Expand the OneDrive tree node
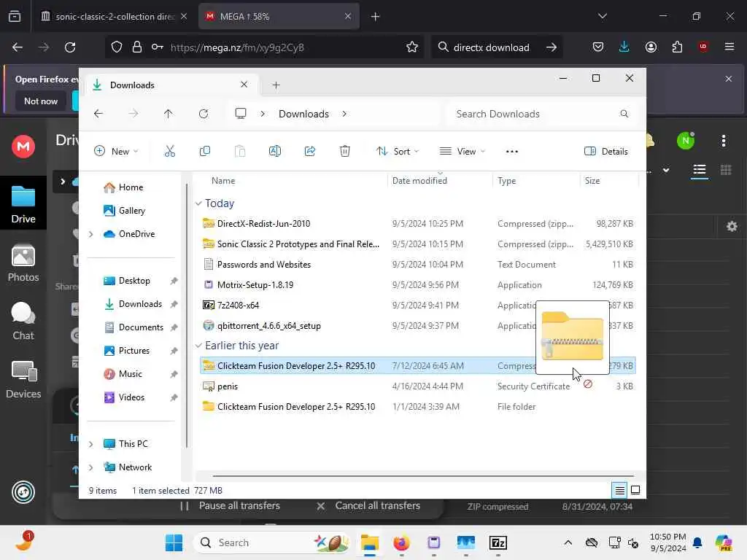Viewport: 747px width, 560px height. pyautogui.click(x=90, y=234)
